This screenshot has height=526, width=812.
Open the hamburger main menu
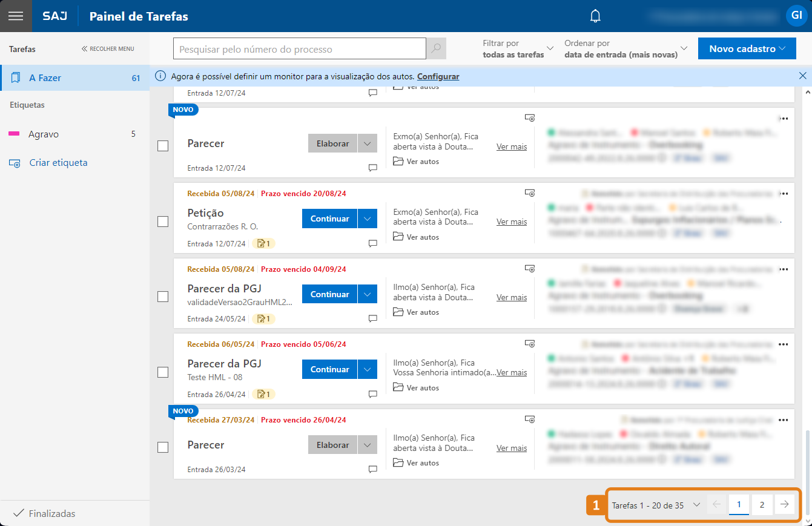point(16,16)
